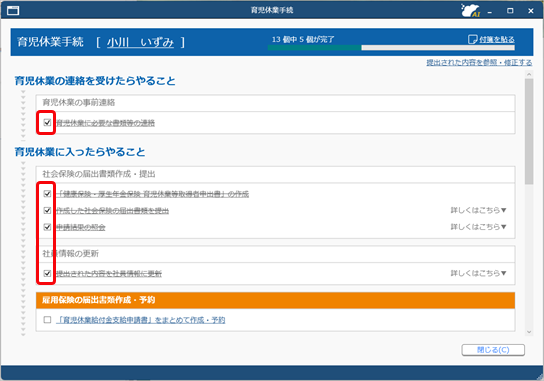Click heading 育児休業の連絡を受けたらやること
Viewport: 544px width, 381px height.
[95, 81]
